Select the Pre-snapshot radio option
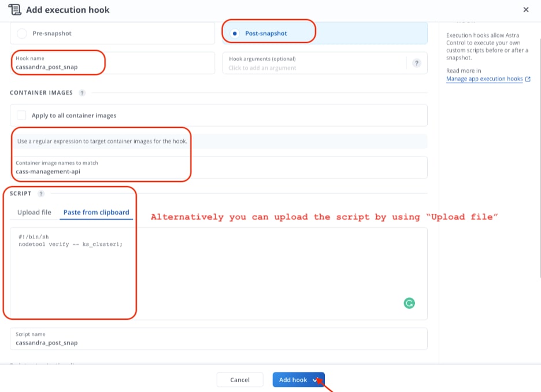541x392 pixels. point(22,34)
